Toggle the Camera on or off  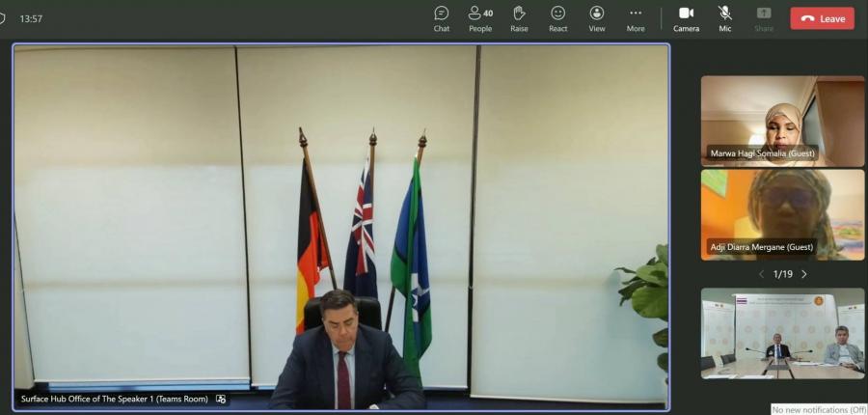[x=686, y=17]
